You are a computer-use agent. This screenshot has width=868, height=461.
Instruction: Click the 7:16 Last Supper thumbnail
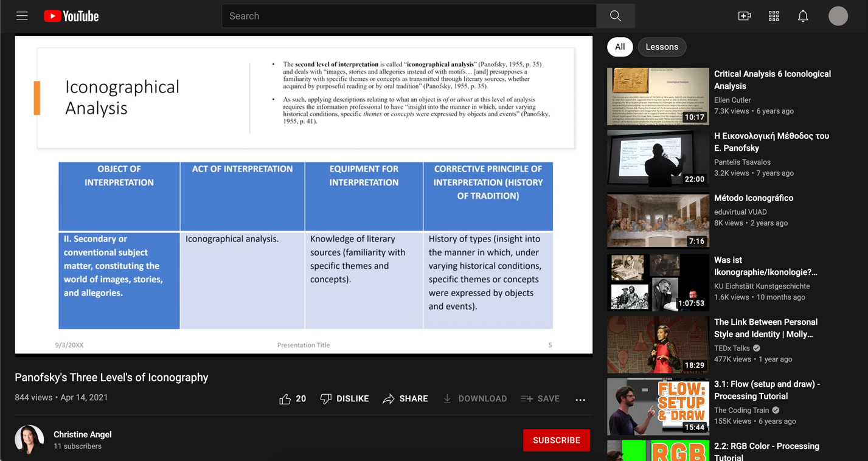tap(658, 221)
